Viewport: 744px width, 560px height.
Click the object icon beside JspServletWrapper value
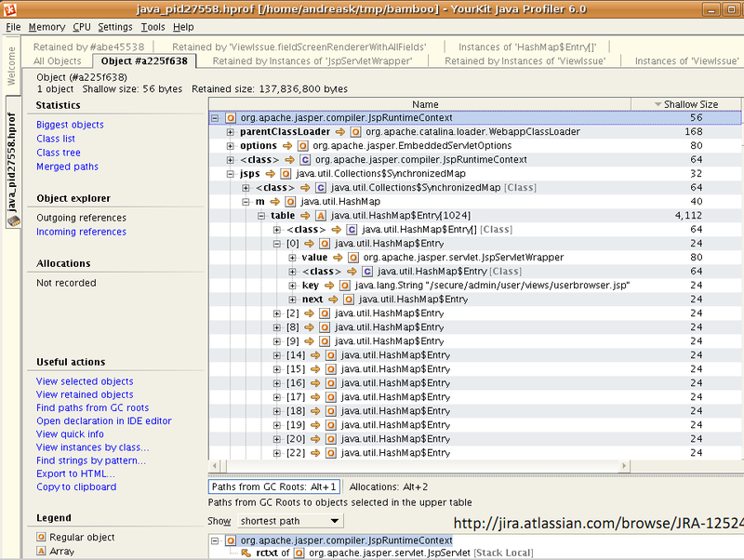[x=353, y=258]
